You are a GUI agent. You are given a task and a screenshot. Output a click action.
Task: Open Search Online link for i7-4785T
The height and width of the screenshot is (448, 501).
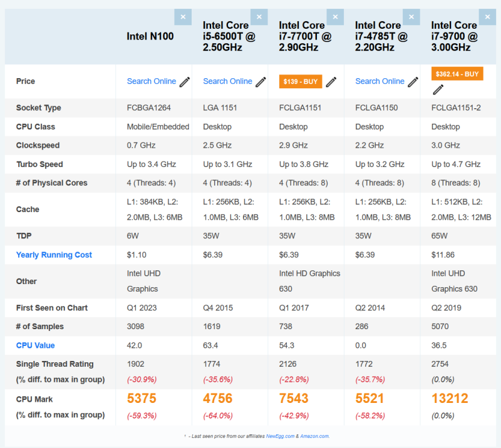point(380,81)
